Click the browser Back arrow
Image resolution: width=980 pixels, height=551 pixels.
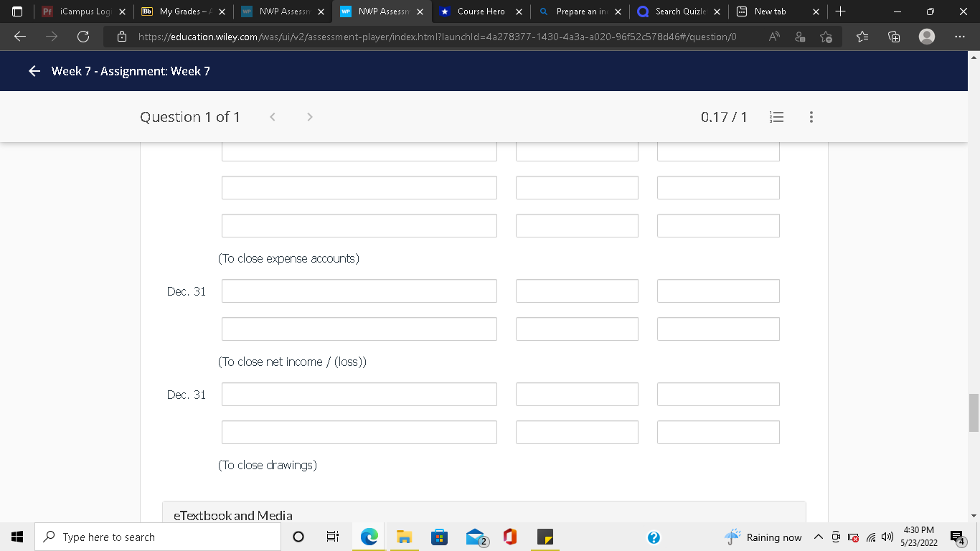[x=21, y=37]
